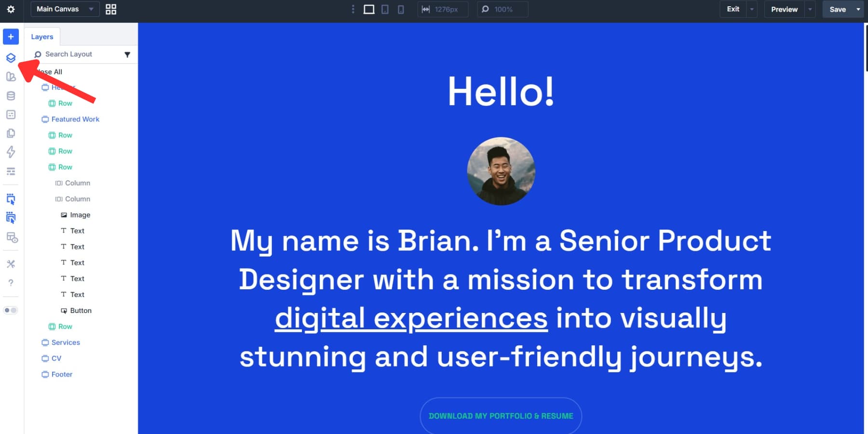Open the help question mark icon

click(11, 283)
